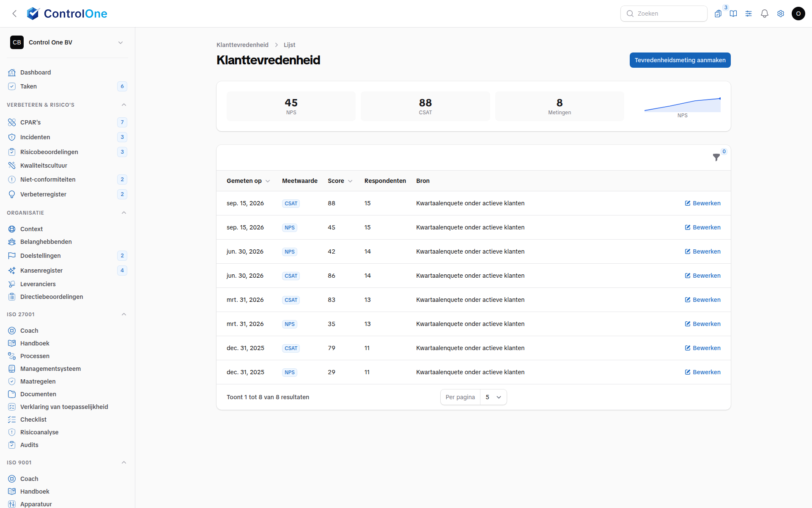
Task: Open the book documentation icon in header
Action: pos(733,14)
